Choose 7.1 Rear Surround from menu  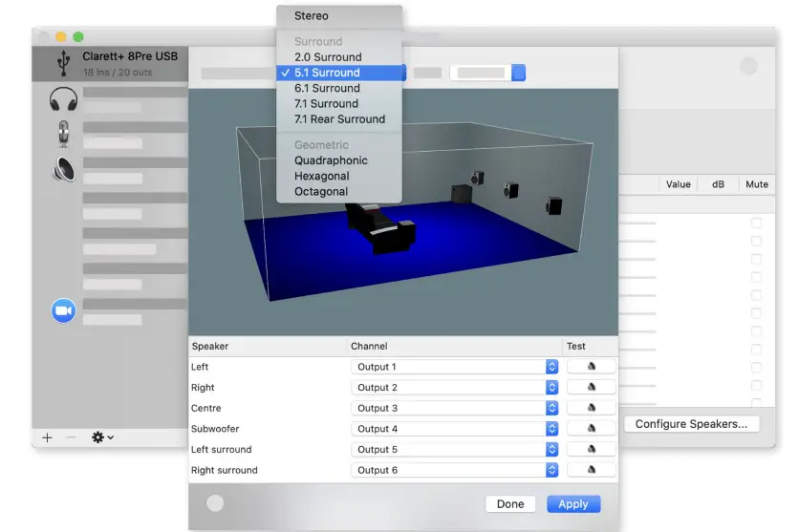(x=339, y=119)
